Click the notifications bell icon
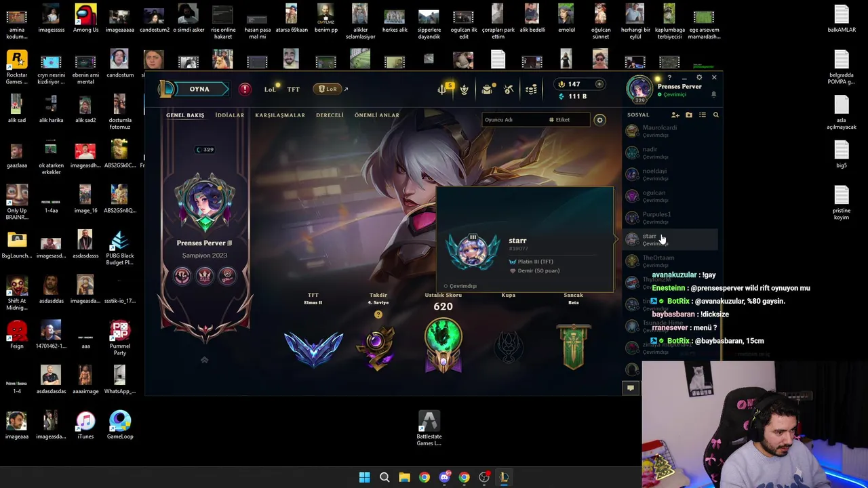 click(x=713, y=94)
